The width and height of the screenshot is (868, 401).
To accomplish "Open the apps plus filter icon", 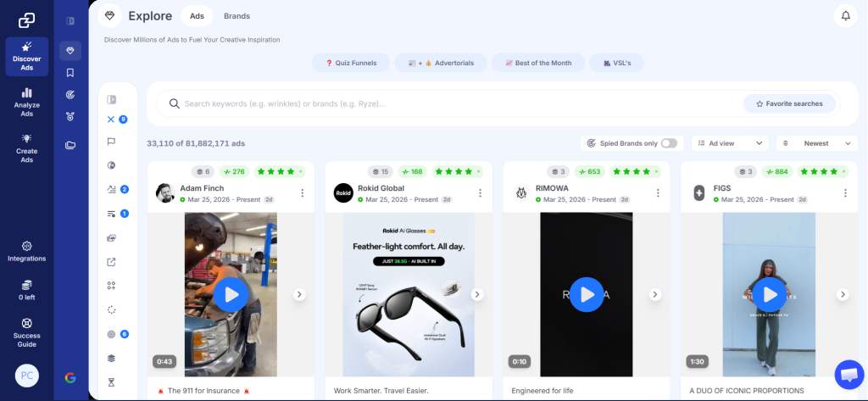I will point(111,286).
